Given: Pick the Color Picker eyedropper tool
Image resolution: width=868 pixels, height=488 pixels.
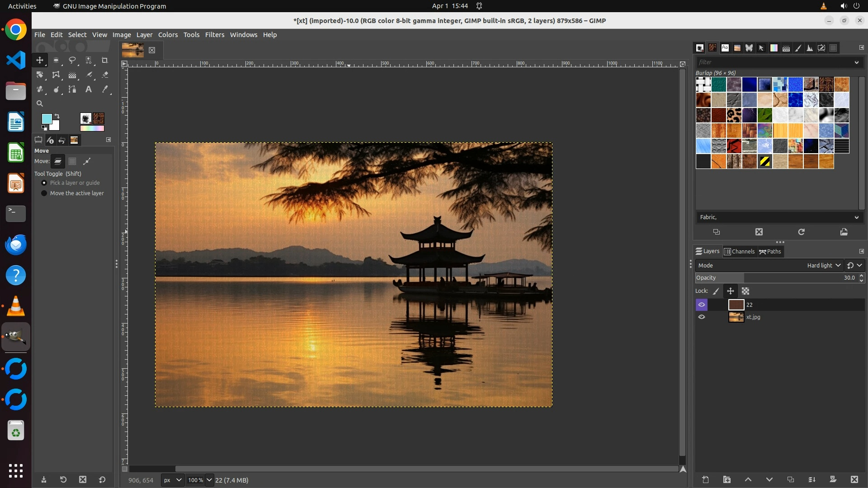Looking at the screenshot, I should [x=105, y=89].
